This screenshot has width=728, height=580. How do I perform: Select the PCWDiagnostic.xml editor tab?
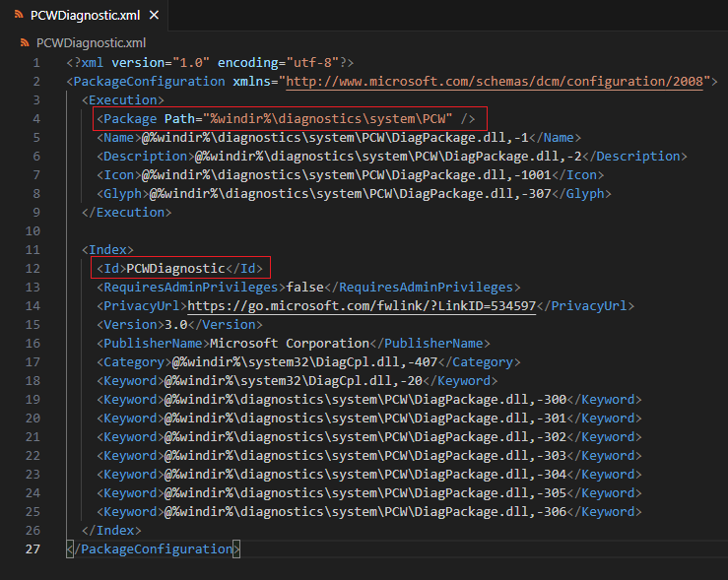click(x=83, y=17)
